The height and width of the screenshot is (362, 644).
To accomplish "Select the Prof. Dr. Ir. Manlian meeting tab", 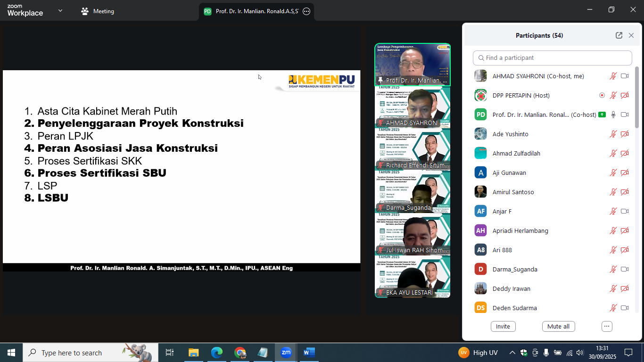I will pos(252,11).
